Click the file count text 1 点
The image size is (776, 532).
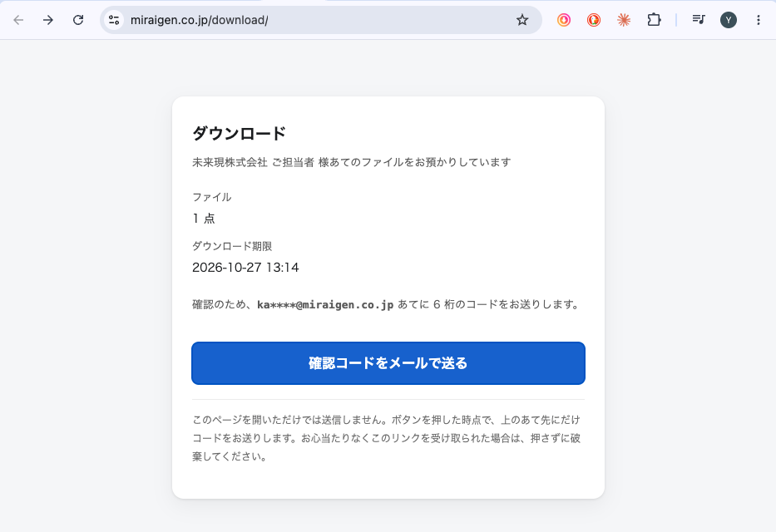(x=204, y=219)
